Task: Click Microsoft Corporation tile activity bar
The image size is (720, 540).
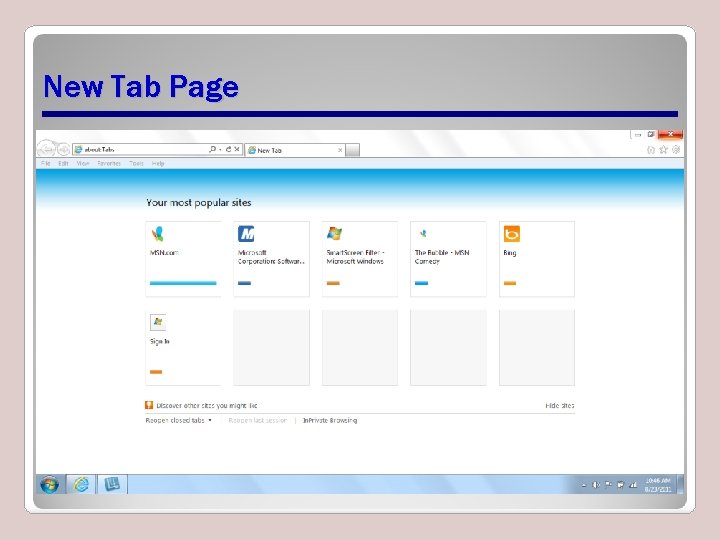Action: [x=244, y=283]
